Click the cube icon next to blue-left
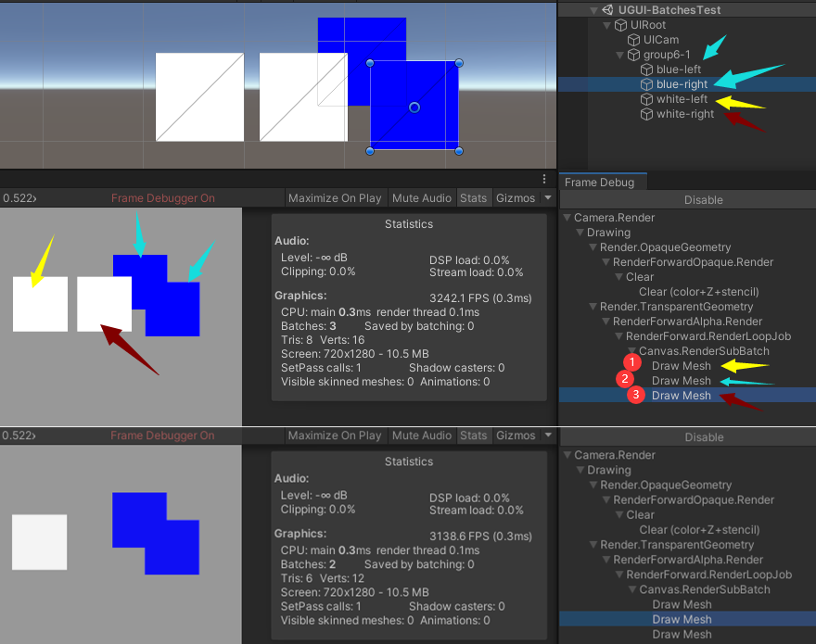Viewport: 816px width, 644px height. click(x=646, y=69)
